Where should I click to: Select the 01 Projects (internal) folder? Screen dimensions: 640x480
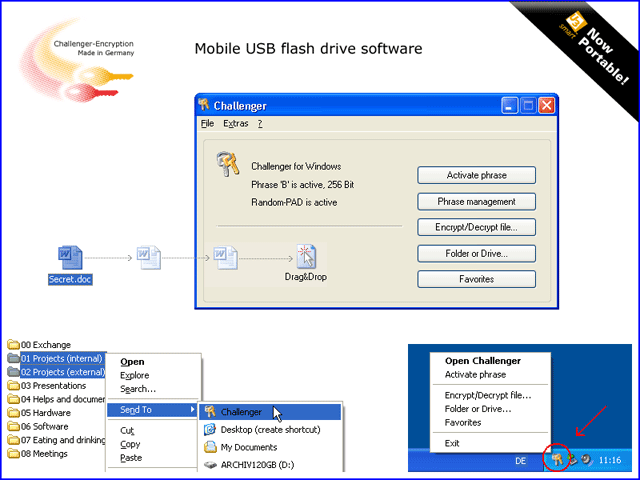(56, 358)
